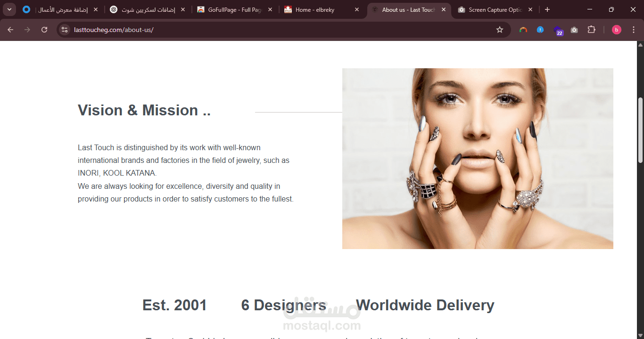Close the إضافة معرض الأعمال tab
The height and width of the screenshot is (339, 644).
point(96,9)
